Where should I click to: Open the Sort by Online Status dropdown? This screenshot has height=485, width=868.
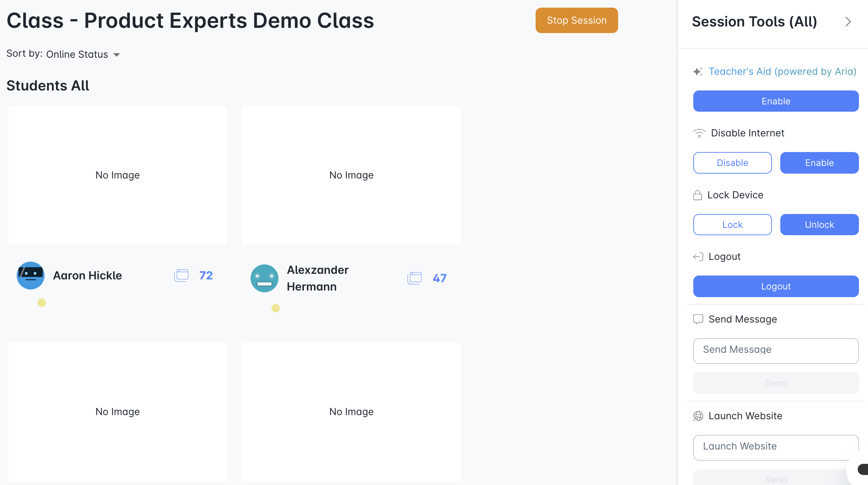(x=83, y=54)
